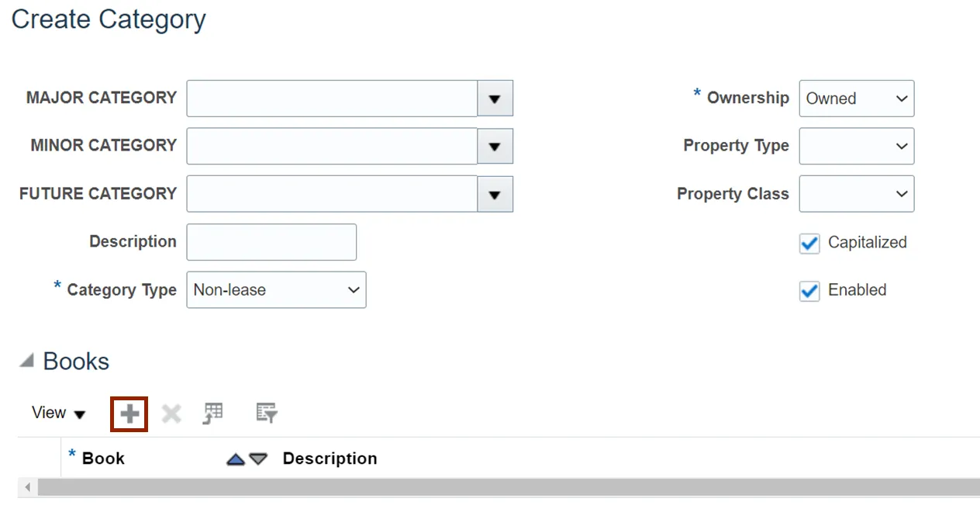Collapse the Books section
Viewport: 980px width, 519px height.
click(27, 361)
